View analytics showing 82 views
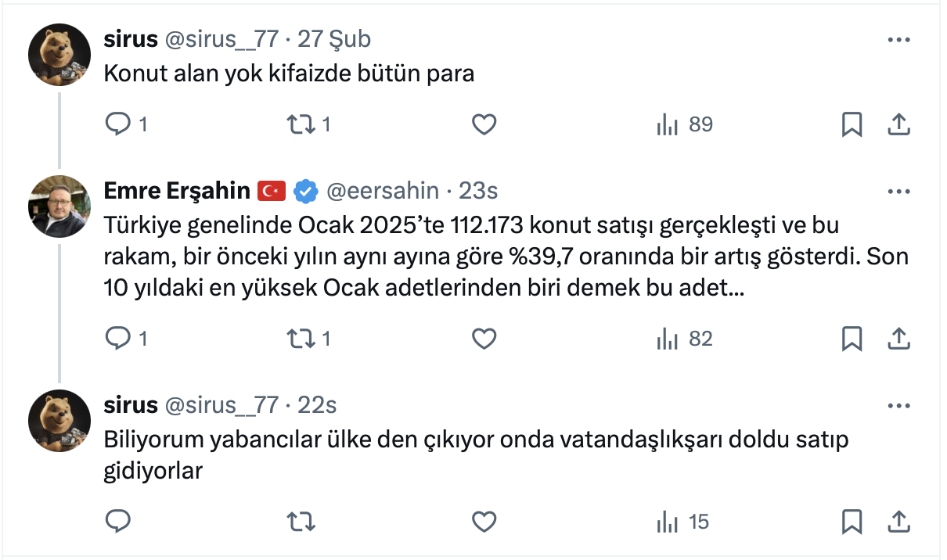This screenshot has width=947, height=560. (x=684, y=339)
